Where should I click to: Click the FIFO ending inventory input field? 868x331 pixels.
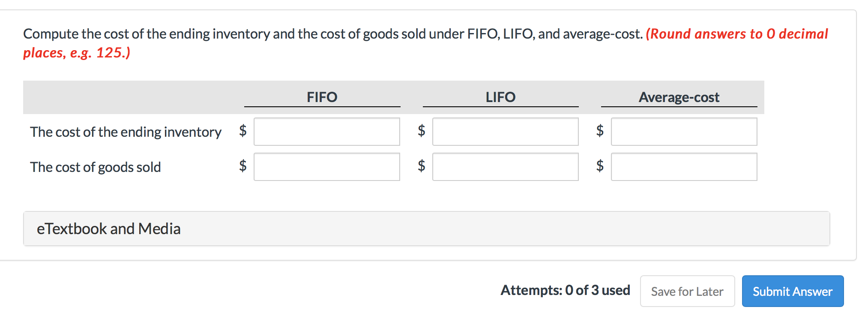pos(326,132)
